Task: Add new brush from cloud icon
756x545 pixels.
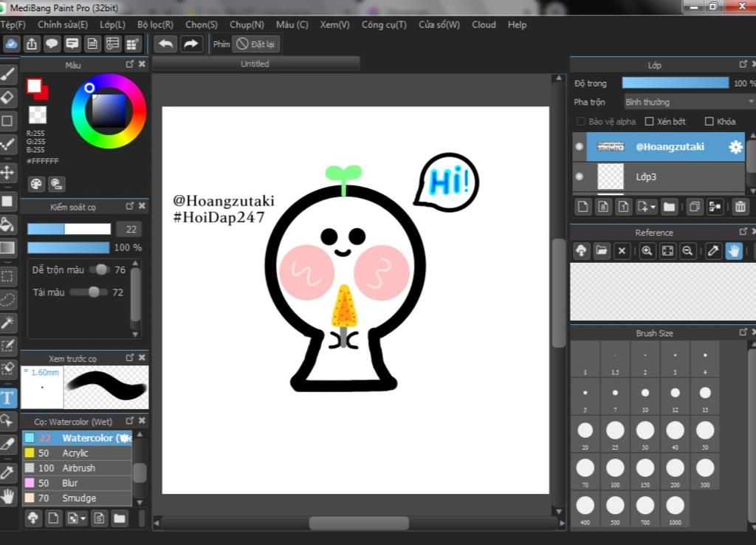Action: click(x=32, y=518)
